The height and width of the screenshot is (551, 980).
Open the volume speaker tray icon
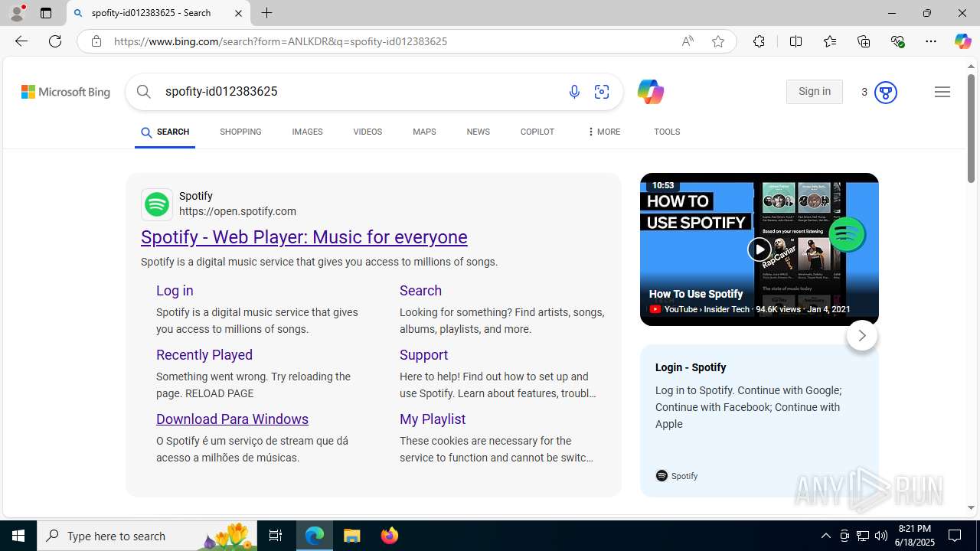(x=880, y=536)
